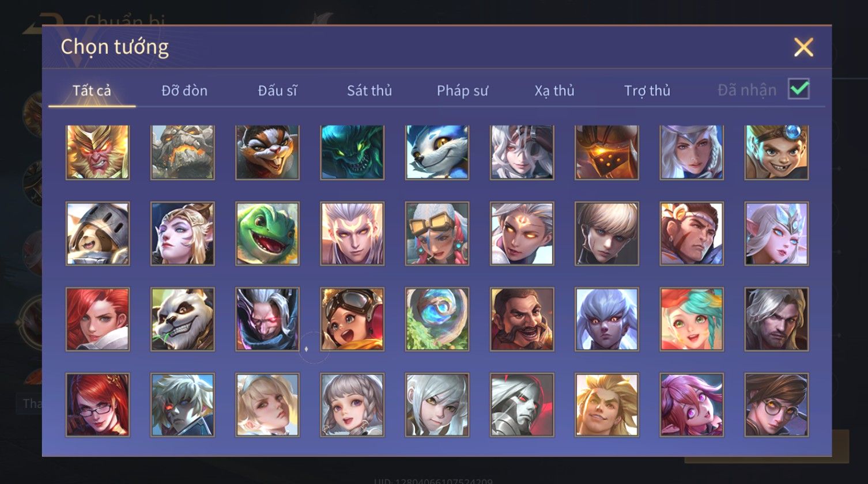Select the Đấu sĩ tab
This screenshot has height=484, width=868.
pos(277,90)
